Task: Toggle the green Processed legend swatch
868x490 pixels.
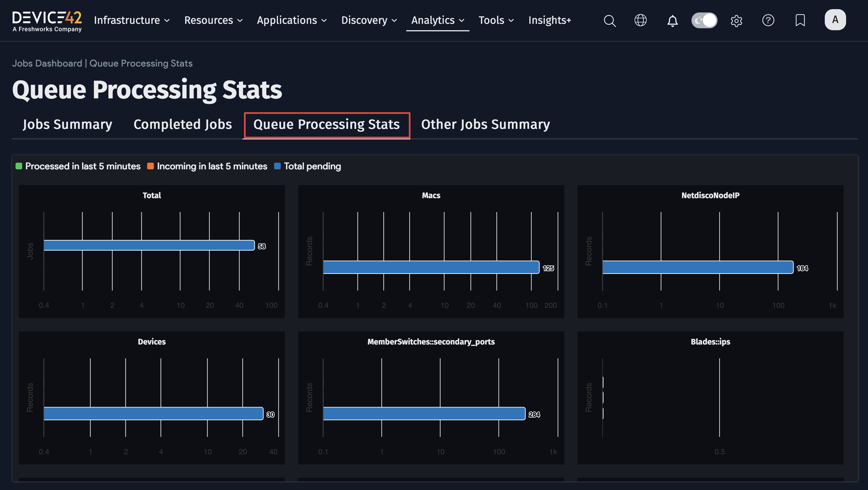Action: [x=19, y=166]
